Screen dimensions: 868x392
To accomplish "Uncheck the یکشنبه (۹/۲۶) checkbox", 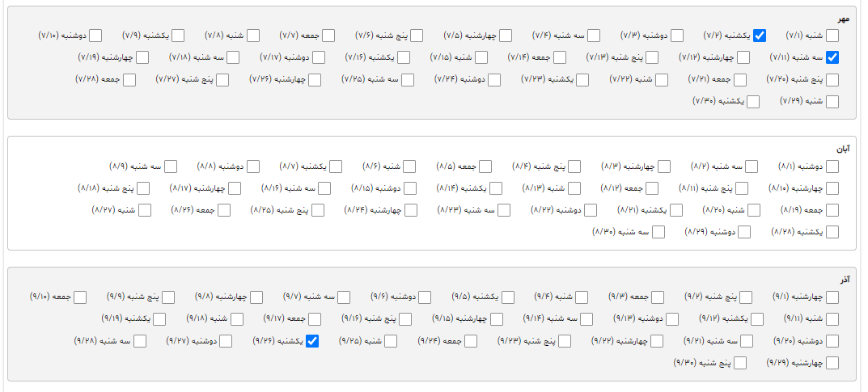I will [312, 341].
